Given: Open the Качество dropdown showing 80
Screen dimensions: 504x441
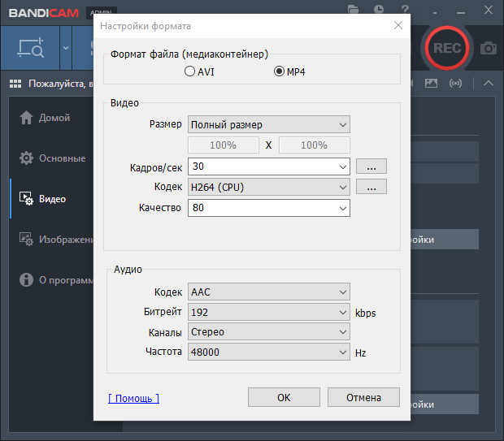Looking at the screenshot, I should (x=269, y=208).
